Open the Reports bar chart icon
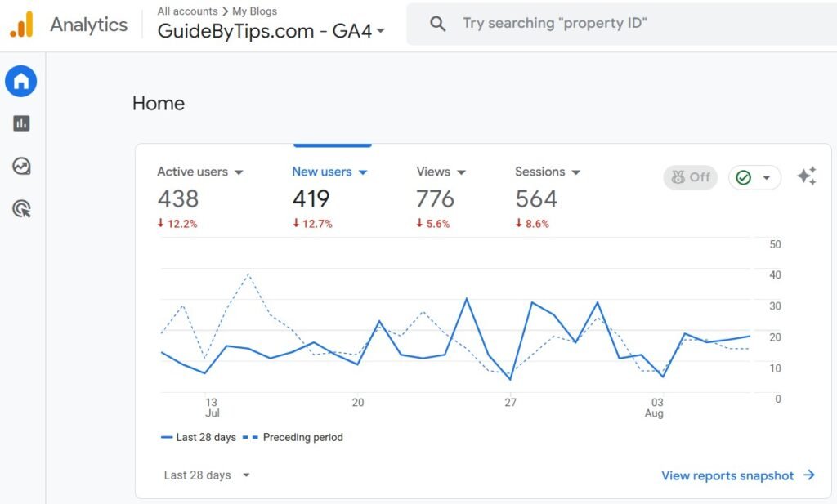This screenshot has width=837, height=504. click(21, 123)
